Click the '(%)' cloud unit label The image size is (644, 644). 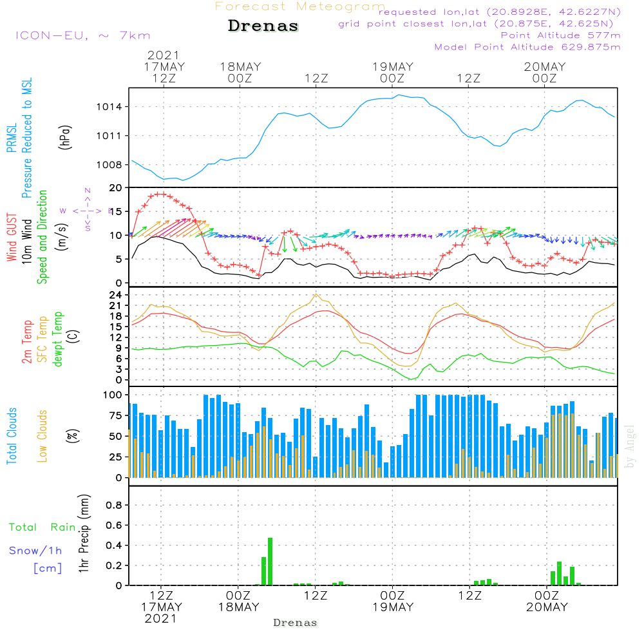72,436
